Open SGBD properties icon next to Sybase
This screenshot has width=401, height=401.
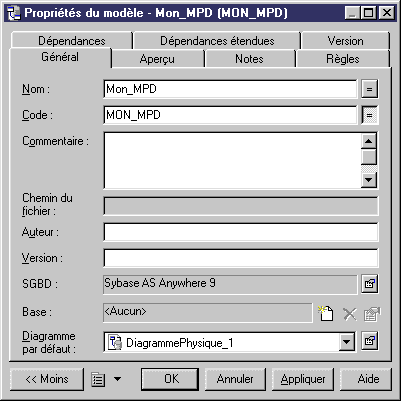(370, 284)
